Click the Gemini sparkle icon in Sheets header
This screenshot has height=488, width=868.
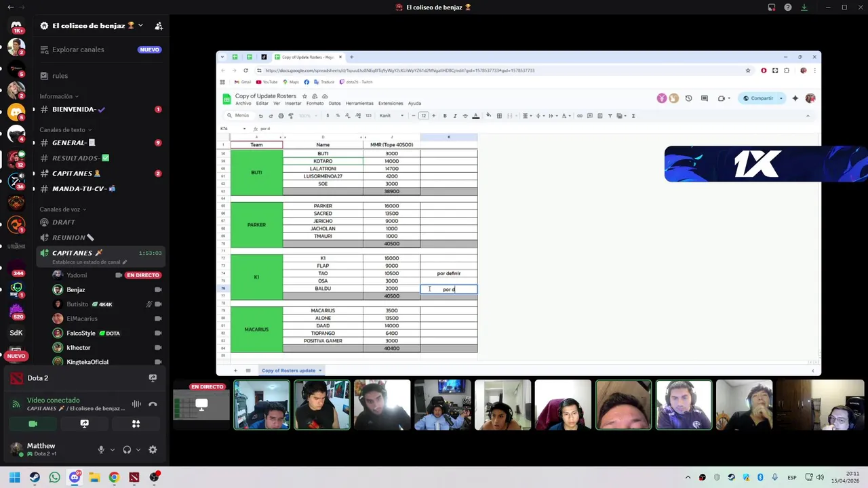(x=795, y=98)
